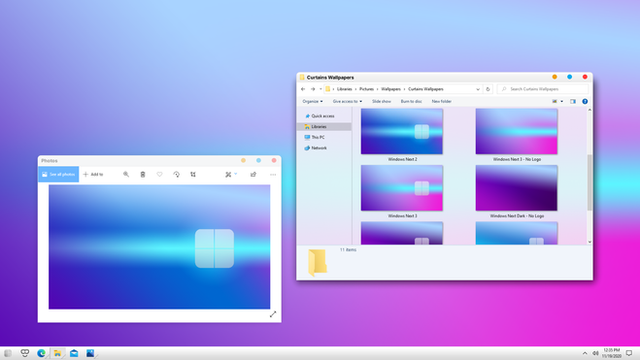The height and width of the screenshot is (360, 640).
Task: Select Windows Next Dark - No Logo thumbnail
Action: point(516,188)
